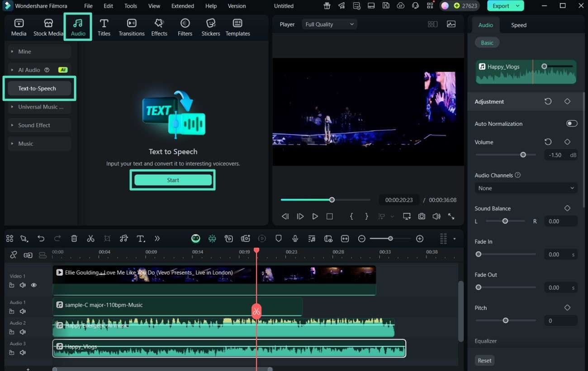Select the sample-C major-110bpm-Music clip
The height and width of the screenshot is (371, 588).
click(x=177, y=307)
